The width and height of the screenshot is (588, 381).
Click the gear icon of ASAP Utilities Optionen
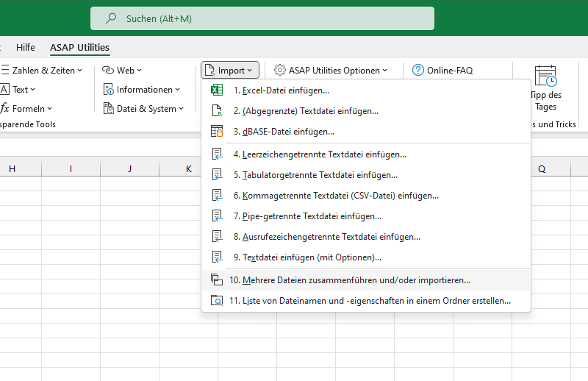tap(280, 70)
